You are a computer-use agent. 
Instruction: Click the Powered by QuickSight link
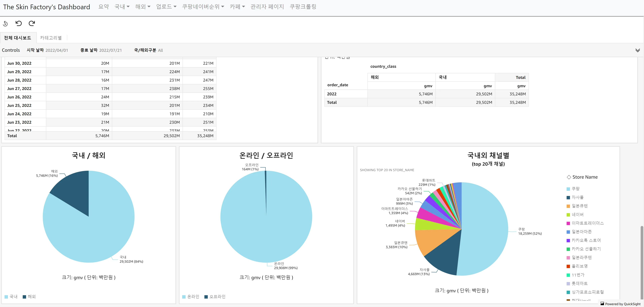coord(621,304)
